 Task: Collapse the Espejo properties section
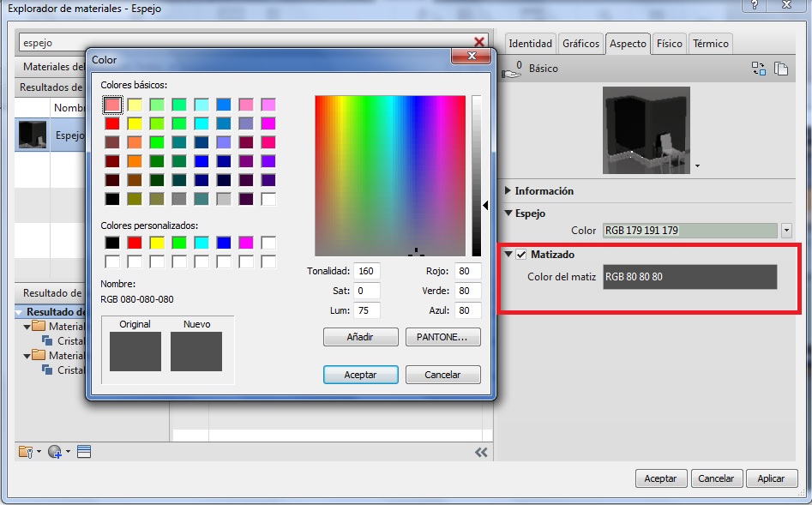pos(508,213)
